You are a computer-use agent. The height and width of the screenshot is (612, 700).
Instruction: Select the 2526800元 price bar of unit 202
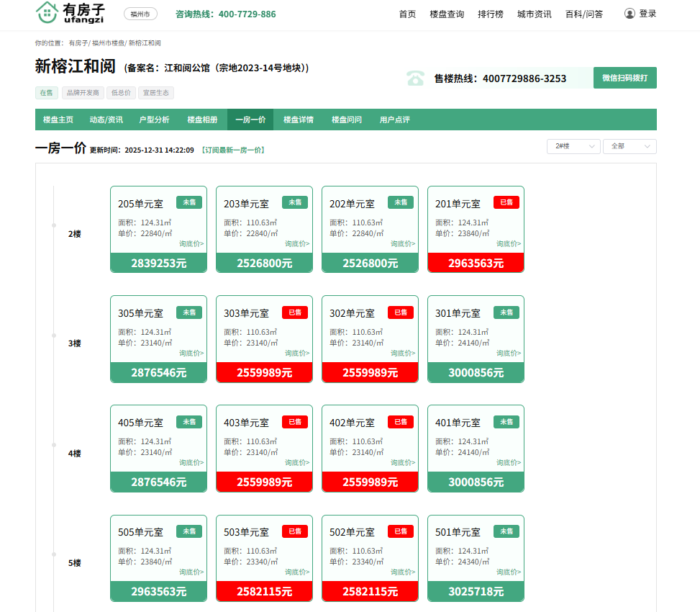(370, 264)
